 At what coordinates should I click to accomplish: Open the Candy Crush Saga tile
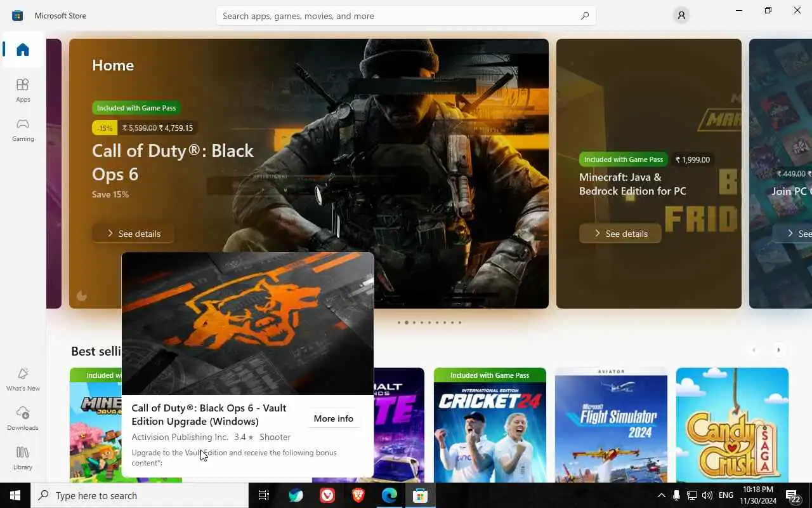click(x=732, y=425)
